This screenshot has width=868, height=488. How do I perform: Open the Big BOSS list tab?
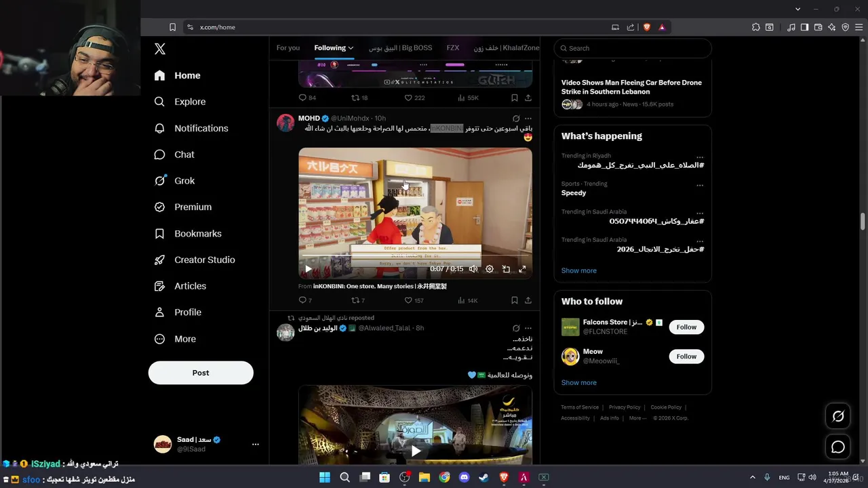click(x=400, y=48)
